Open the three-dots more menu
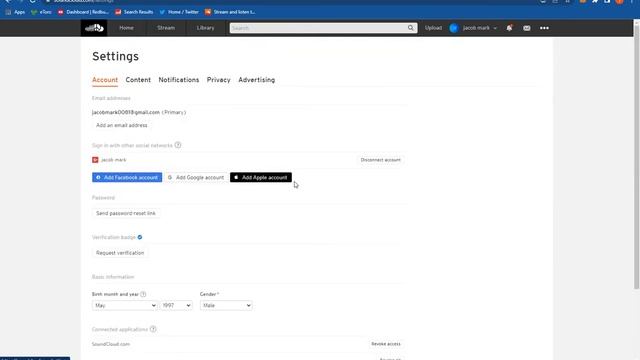The width and height of the screenshot is (640, 360). coord(544,28)
